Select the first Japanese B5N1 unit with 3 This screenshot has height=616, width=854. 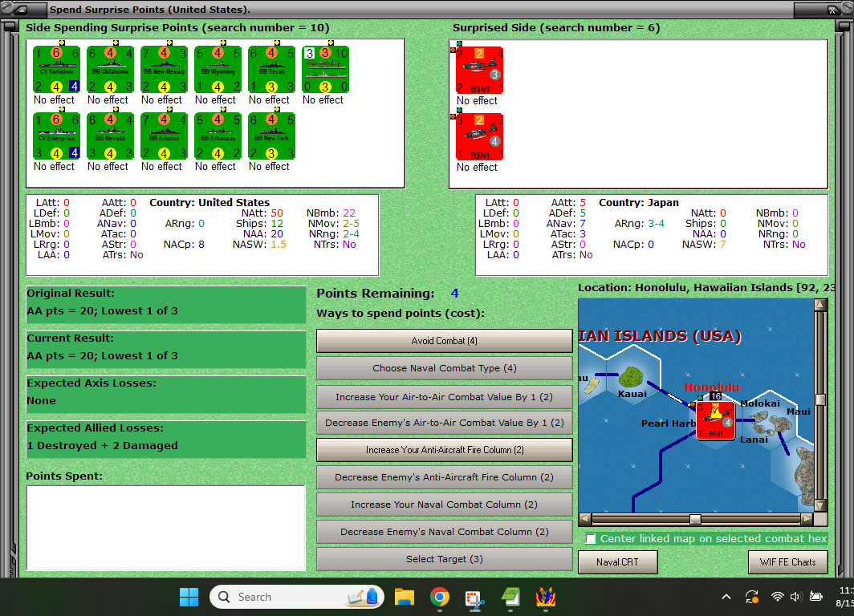[x=479, y=71]
